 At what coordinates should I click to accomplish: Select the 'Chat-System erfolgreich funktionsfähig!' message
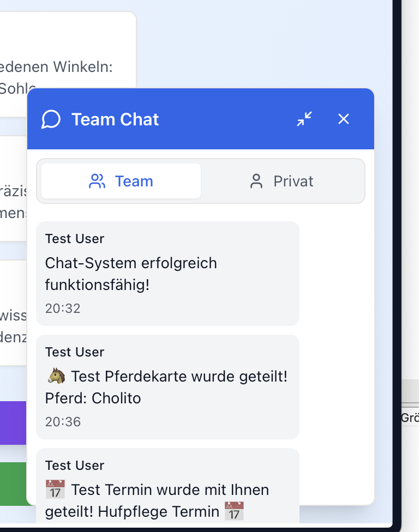pyautogui.click(x=131, y=274)
